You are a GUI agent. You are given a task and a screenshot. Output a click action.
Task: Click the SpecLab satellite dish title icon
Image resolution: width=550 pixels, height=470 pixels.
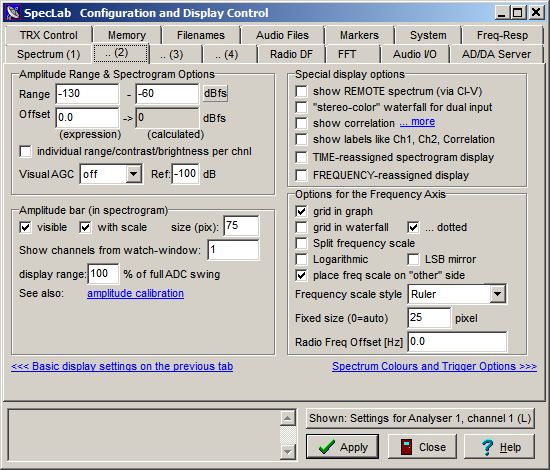13,13
